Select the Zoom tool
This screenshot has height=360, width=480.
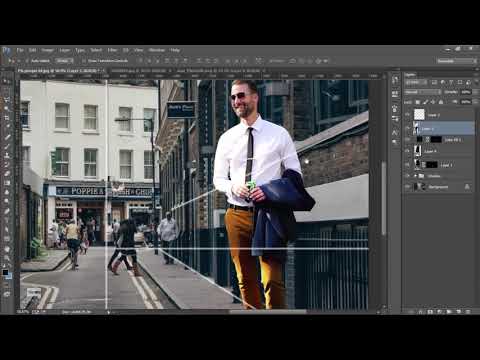[6, 258]
